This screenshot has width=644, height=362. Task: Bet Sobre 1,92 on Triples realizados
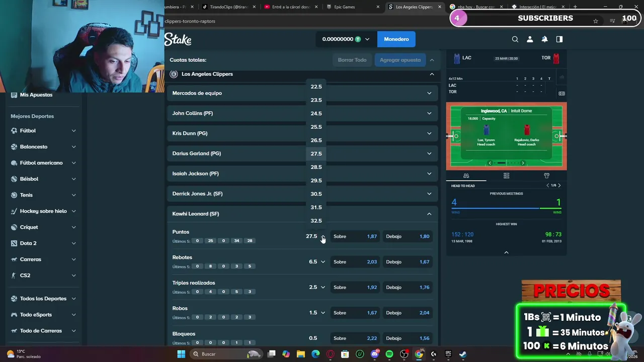(x=355, y=288)
